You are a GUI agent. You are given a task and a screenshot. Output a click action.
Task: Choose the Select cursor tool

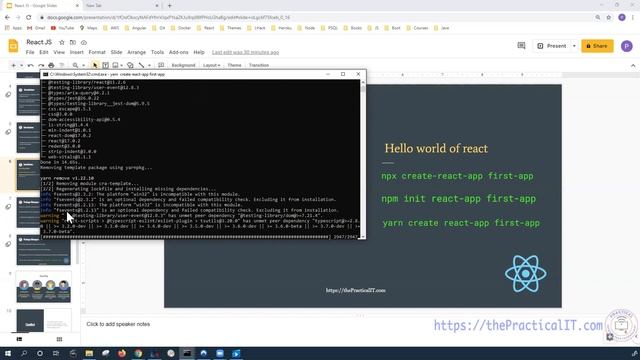point(95,65)
